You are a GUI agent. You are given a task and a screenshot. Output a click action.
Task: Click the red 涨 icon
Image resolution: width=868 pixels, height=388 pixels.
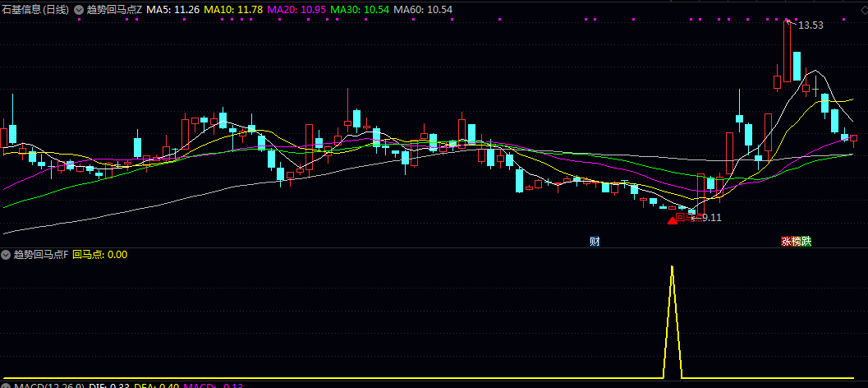pyautogui.click(x=786, y=242)
